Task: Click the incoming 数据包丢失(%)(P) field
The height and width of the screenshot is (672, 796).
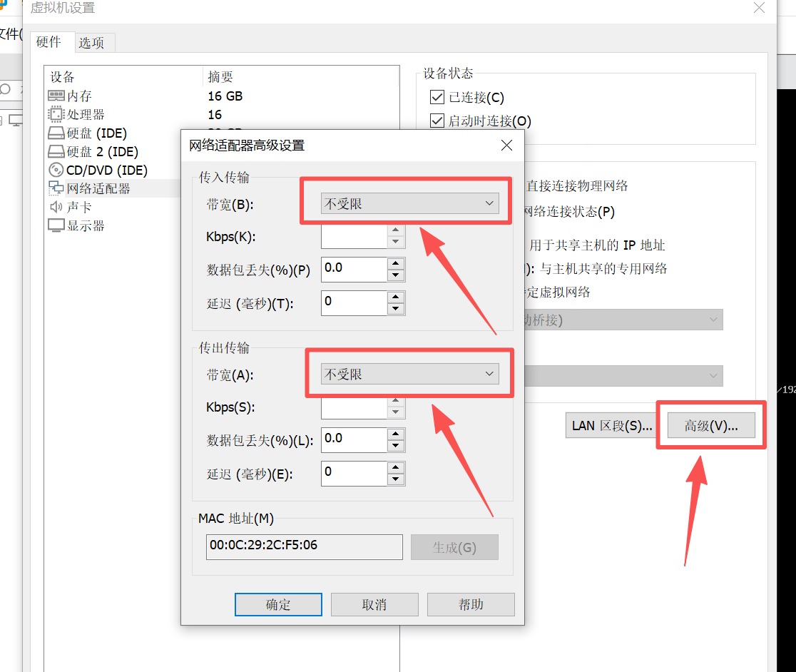Action: pos(354,270)
